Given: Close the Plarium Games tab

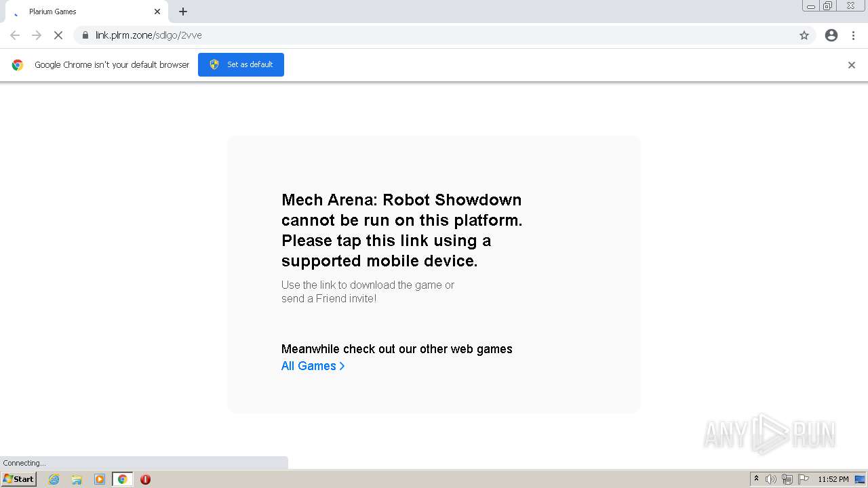Looking at the screenshot, I should (x=157, y=12).
